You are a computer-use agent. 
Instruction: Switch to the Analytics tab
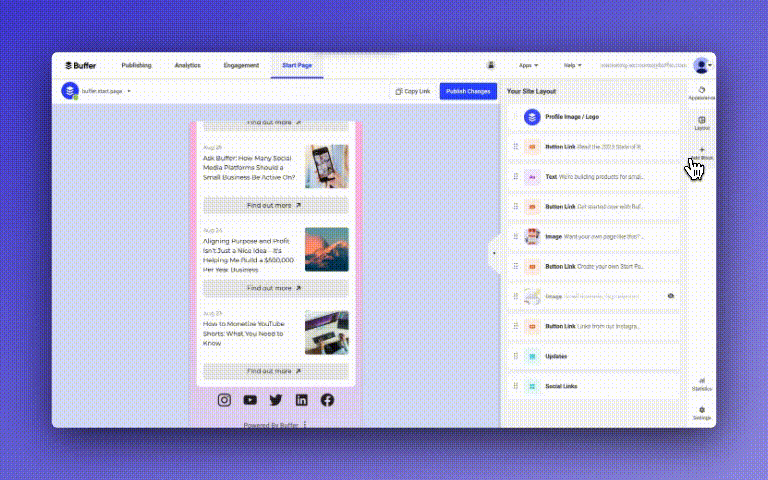coord(188,65)
